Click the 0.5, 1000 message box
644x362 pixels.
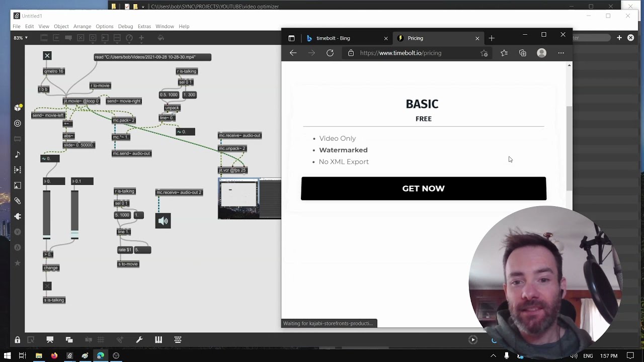click(169, 95)
